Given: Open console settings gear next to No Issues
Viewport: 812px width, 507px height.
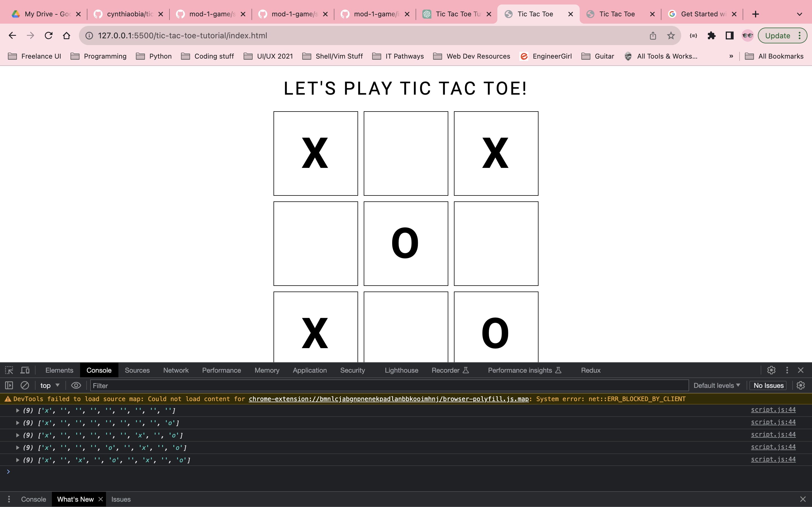Looking at the screenshot, I should (x=801, y=385).
